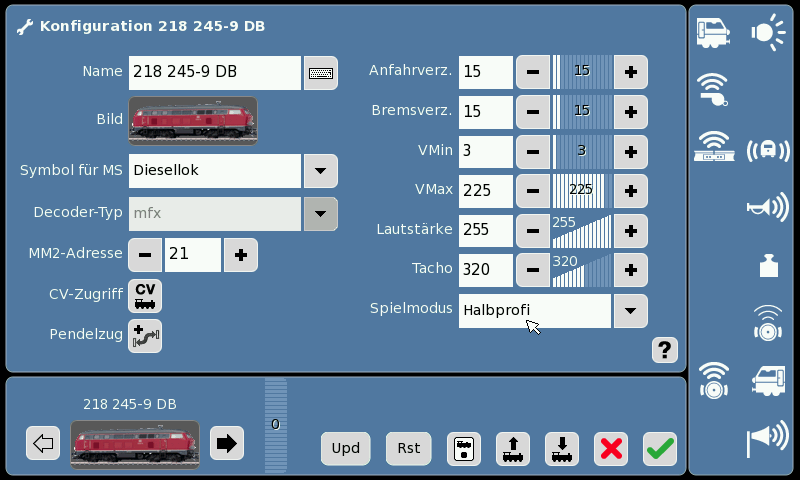Click the Bild locomotive picture
Viewport: 800px width, 480px height.
click(x=193, y=121)
